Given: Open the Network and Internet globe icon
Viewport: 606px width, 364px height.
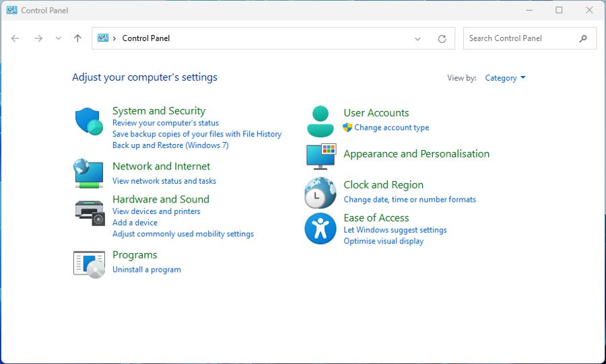Looking at the screenshot, I should 88,173.
